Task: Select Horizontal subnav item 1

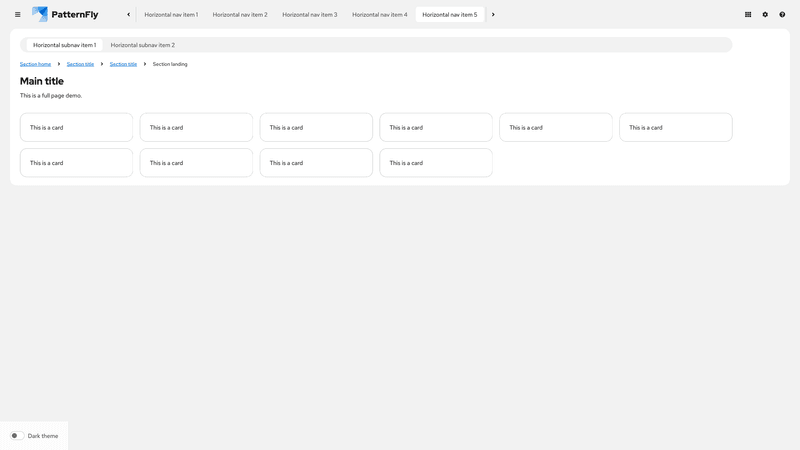Action: [x=64, y=45]
